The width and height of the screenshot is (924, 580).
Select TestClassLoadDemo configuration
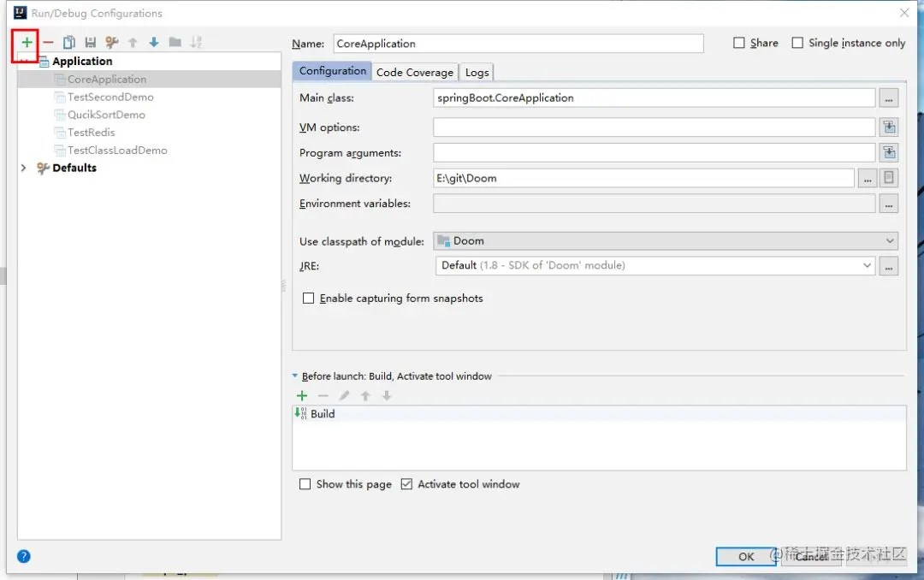[117, 151]
